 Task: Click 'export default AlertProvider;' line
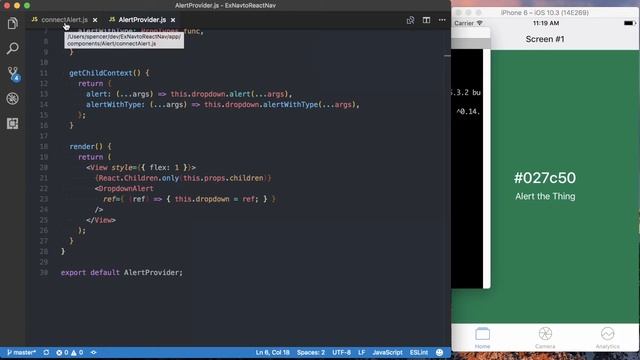tap(122, 273)
